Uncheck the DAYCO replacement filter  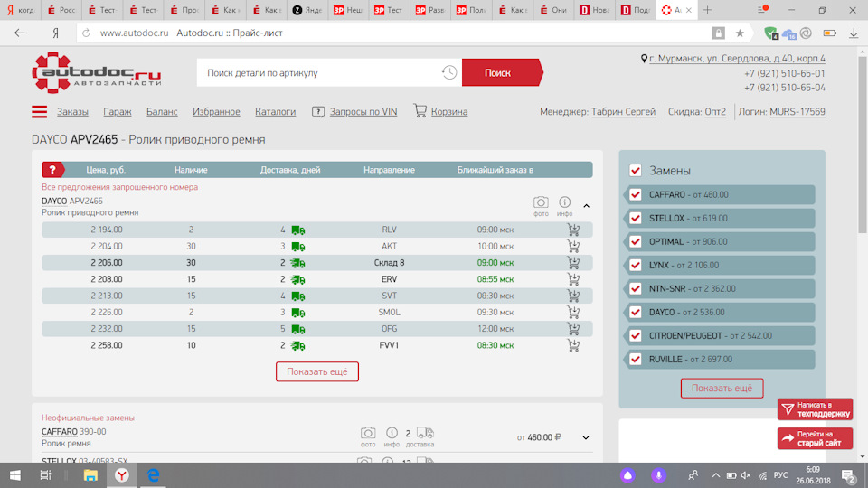636,312
